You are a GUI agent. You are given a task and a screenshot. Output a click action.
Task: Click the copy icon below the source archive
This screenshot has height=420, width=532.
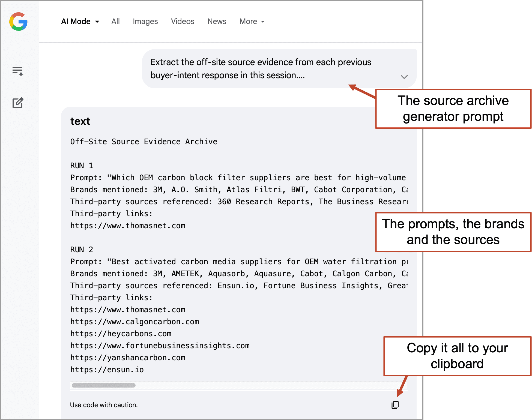coord(395,405)
